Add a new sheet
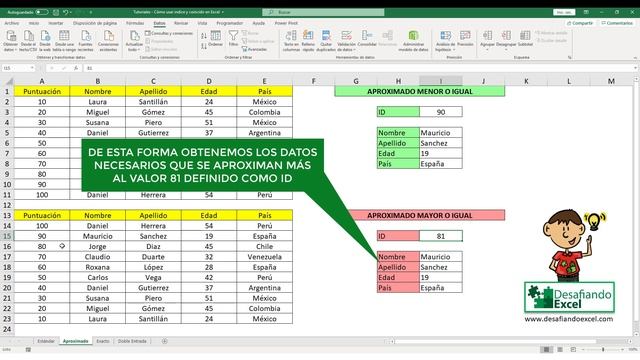Image resolution: width=640 pixels, height=360 pixels. tap(164, 341)
